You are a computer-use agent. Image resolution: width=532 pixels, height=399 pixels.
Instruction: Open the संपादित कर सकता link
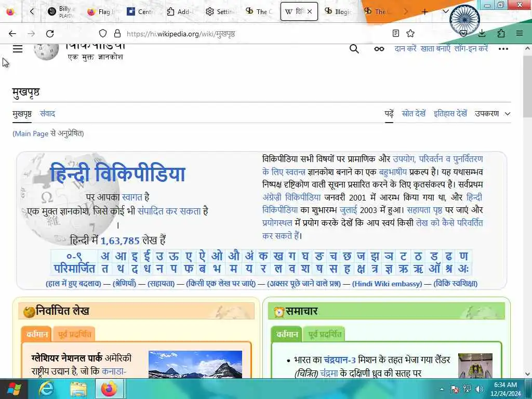pos(169,211)
